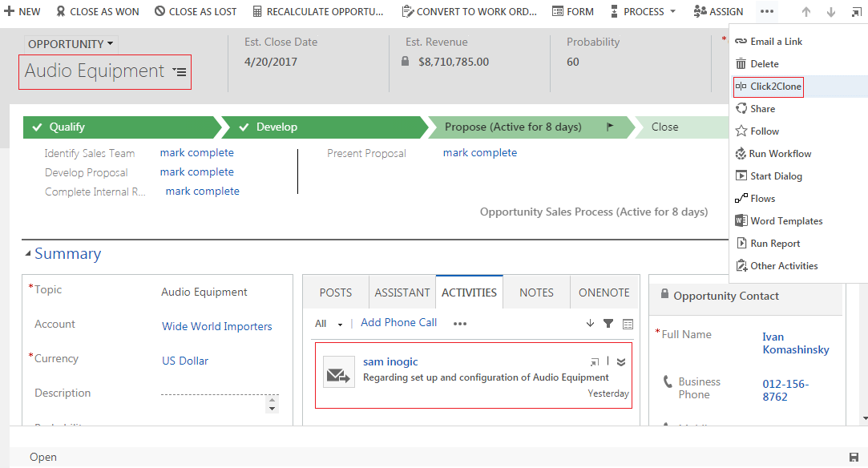
Task: Sort activities with the down arrow
Action: 590,323
